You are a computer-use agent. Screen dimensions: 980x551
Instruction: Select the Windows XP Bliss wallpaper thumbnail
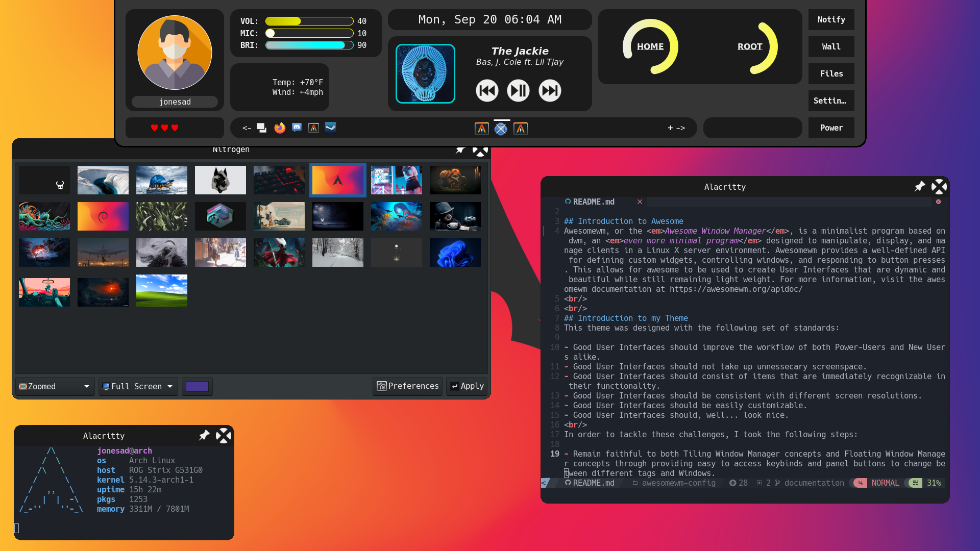point(162,291)
